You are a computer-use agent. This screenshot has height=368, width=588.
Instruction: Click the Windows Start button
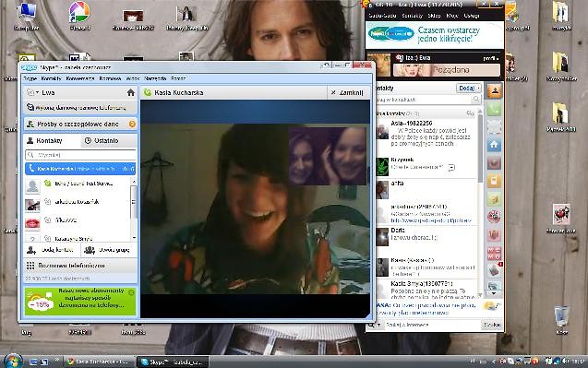13,361
